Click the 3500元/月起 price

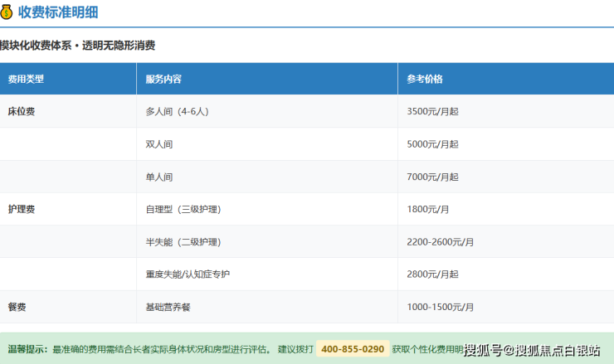(x=432, y=111)
